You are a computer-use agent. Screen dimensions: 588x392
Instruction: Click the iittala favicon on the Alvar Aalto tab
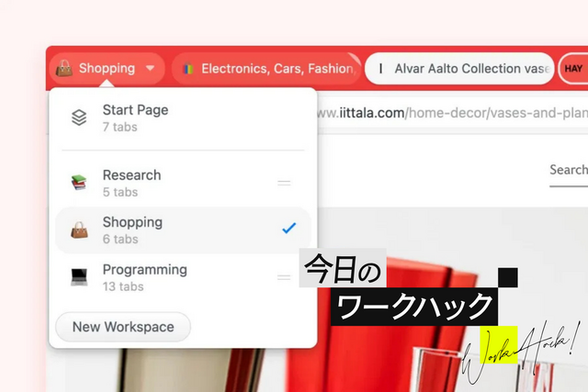[x=381, y=69]
